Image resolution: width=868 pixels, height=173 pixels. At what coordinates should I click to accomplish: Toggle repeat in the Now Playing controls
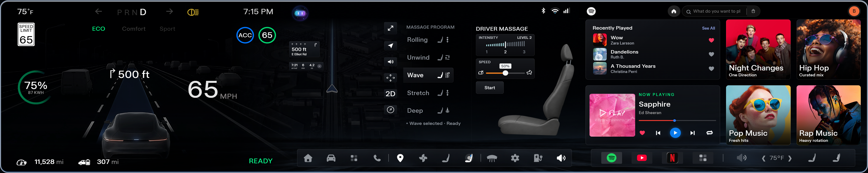coord(709,133)
